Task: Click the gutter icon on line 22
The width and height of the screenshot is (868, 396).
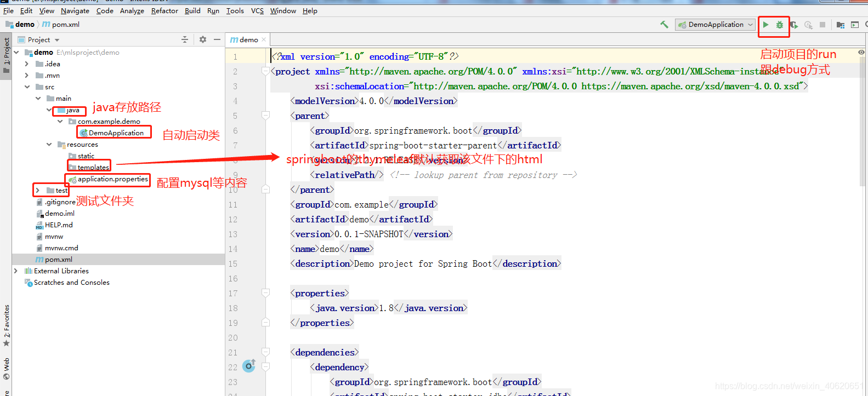Action: pos(249,365)
